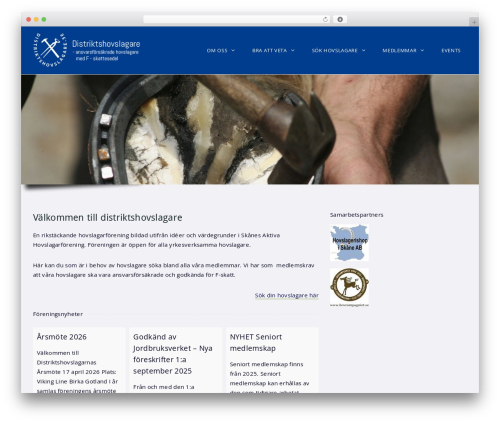Click the 'Välkommen till distriktshovslagare' heading
This screenshot has height=423, width=500.
click(x=107, y=217)
